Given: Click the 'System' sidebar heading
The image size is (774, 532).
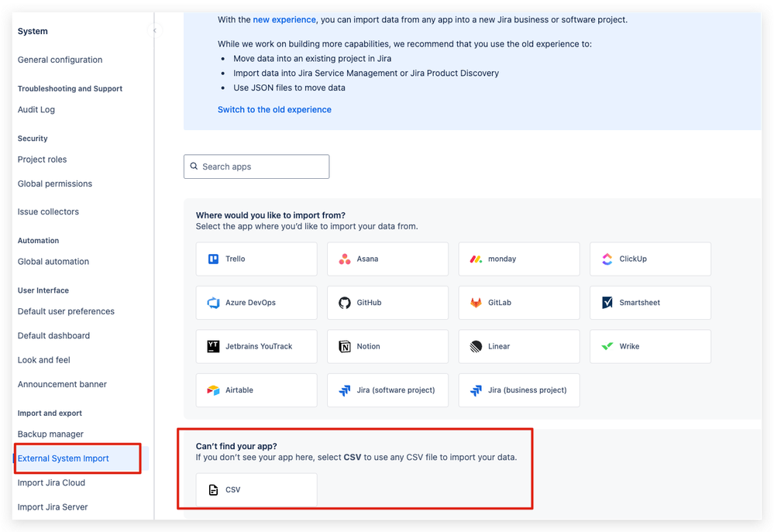Looking at the screenshot, I should tap(33, 31).
